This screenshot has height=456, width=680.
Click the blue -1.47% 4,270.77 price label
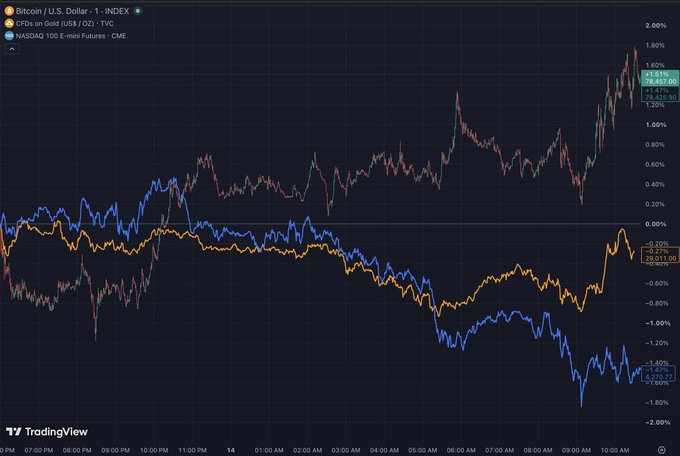[659, 374]
